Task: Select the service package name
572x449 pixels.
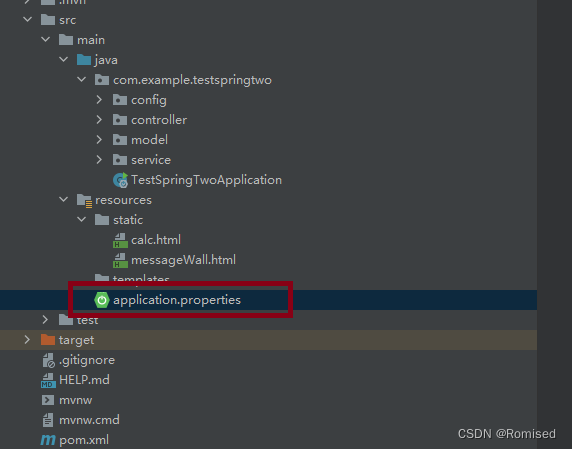Action: tap(151, 160)
